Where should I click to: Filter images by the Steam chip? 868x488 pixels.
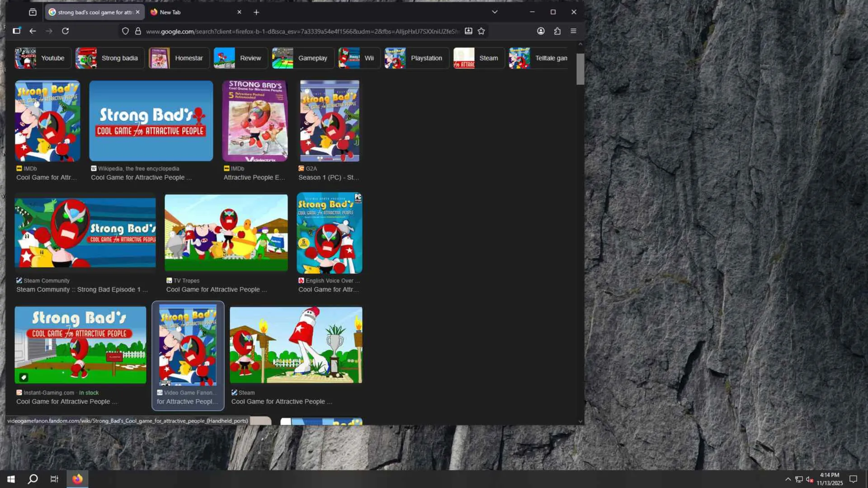click(478, 58)
